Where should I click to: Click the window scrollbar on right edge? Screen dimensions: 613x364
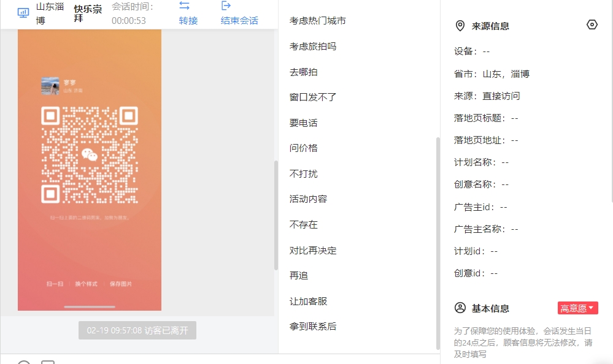click(611, 102)
